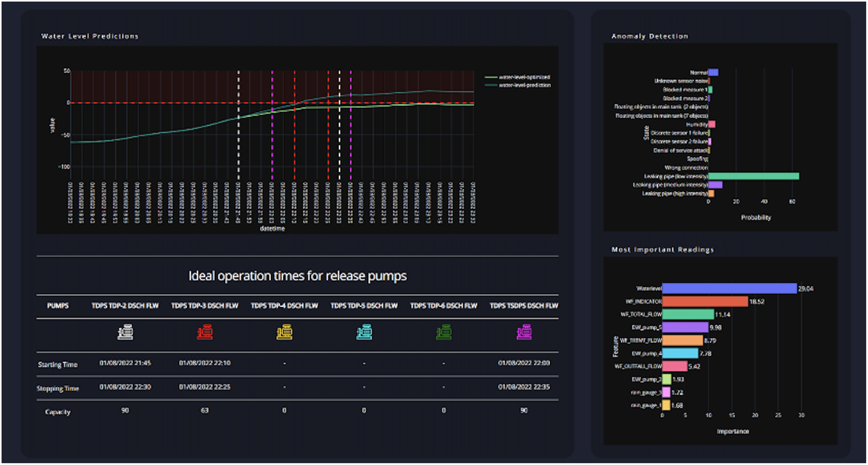868x465 pixels.
Task: Click the red TDP-3 pump icon
Action: click(204, 332)
